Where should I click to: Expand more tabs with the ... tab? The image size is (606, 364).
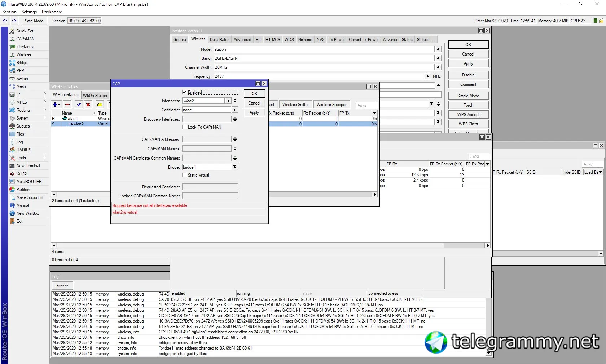pos(434,40)
